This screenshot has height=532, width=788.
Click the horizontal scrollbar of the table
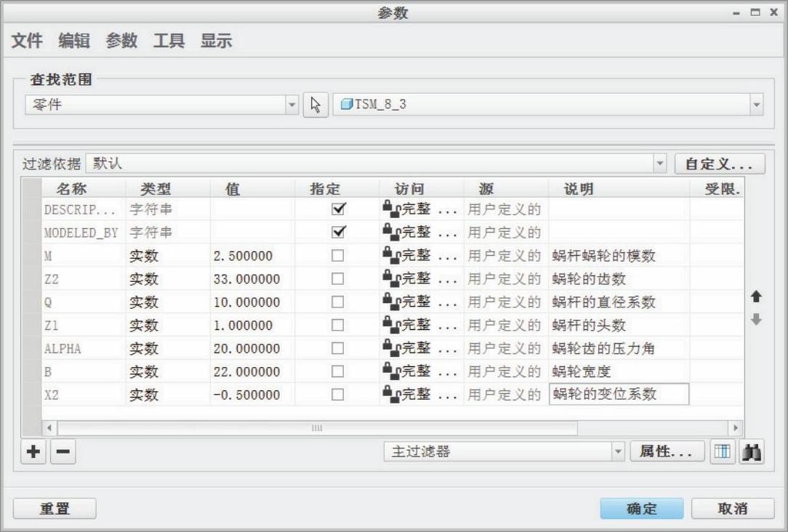tap(317, 428)
